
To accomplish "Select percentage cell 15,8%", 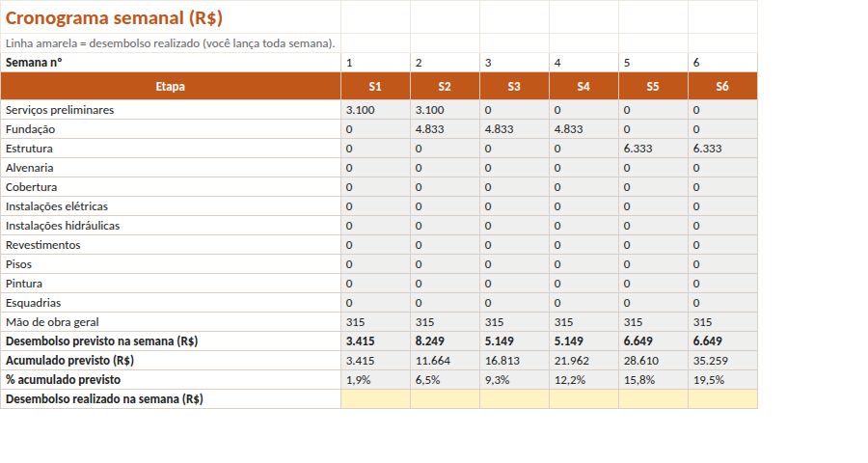I will (653, 380).
